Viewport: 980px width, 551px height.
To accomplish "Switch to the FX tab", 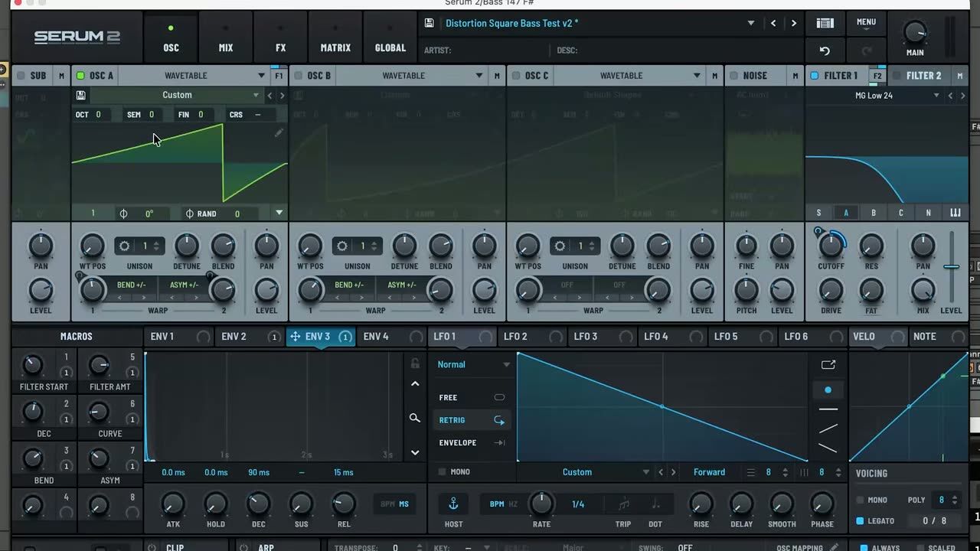I will 281,38.
